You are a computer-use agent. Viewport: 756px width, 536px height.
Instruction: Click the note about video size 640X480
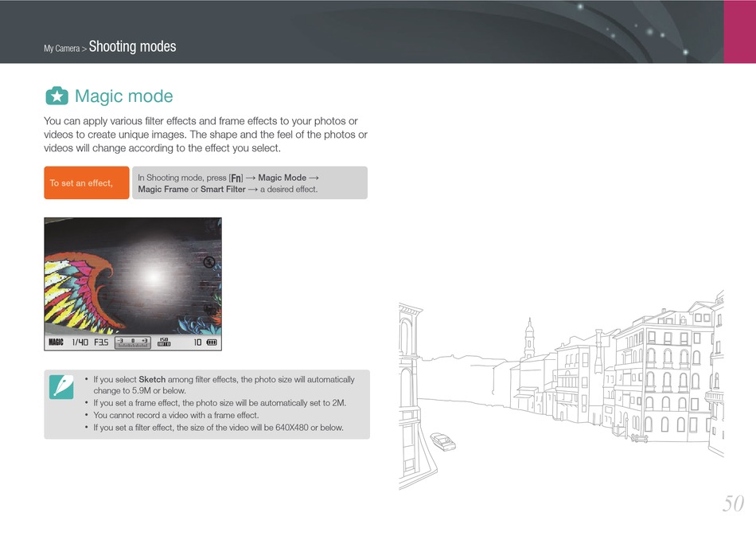point(218,428)
